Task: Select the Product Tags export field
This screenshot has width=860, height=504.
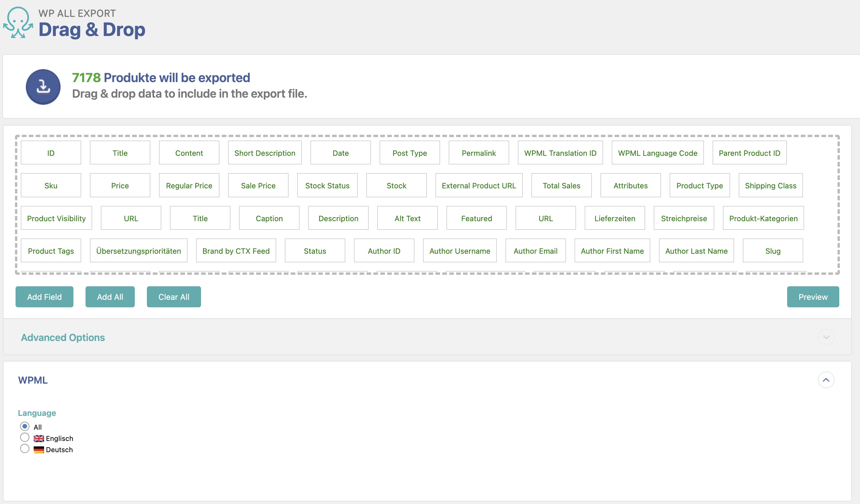Action: tap(51, 251)
